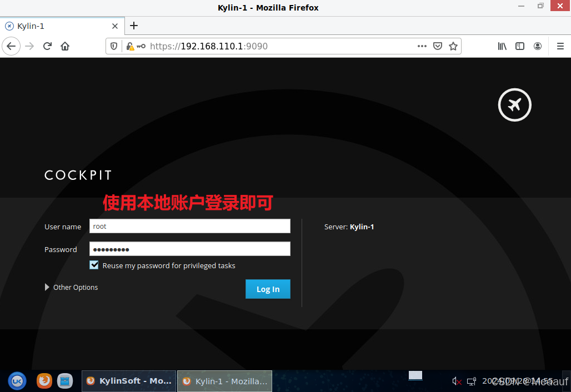
Task: Close the Kylin-1 tab
Action: click(115, 26)
